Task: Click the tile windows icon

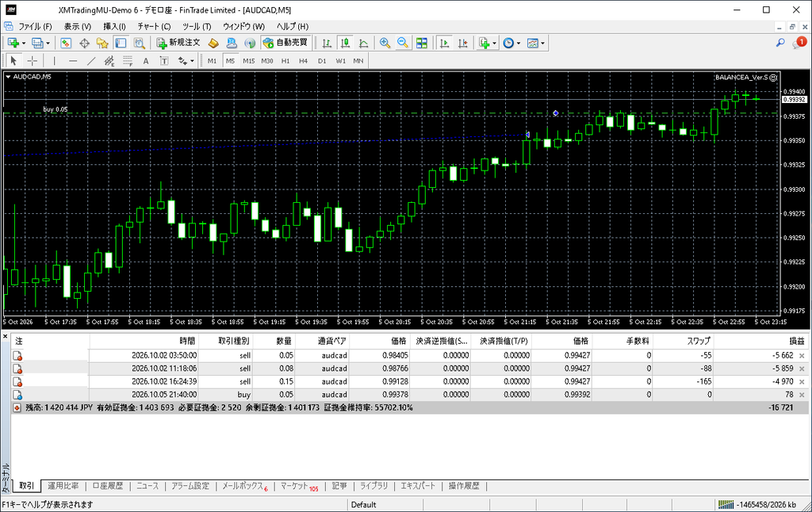Action: [422, 43]
